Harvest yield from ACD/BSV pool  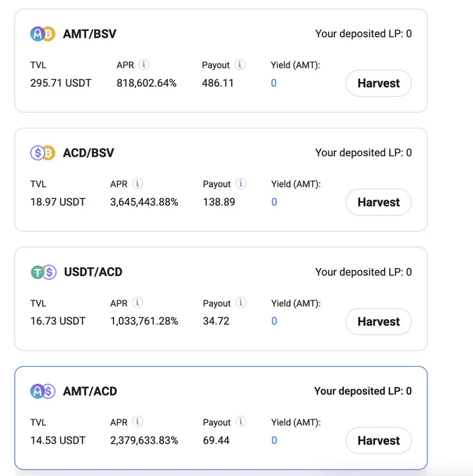click(x=378, y=202)
